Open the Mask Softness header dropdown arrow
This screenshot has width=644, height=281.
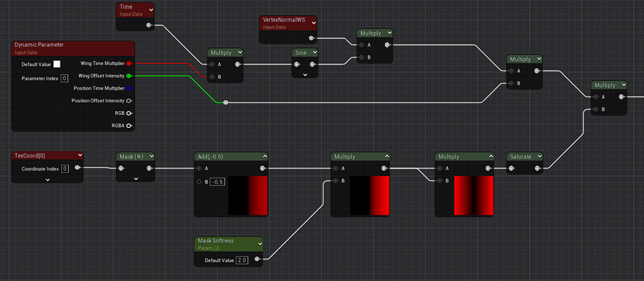point(259,243)
